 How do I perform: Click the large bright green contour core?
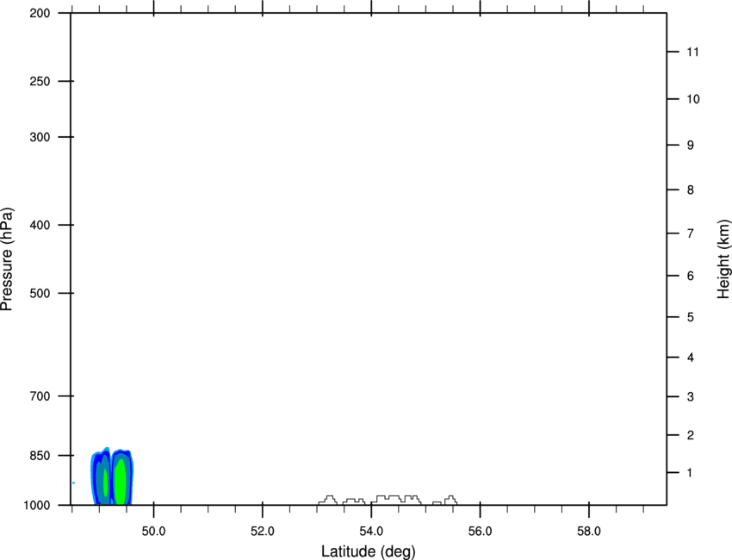(121, 482)
